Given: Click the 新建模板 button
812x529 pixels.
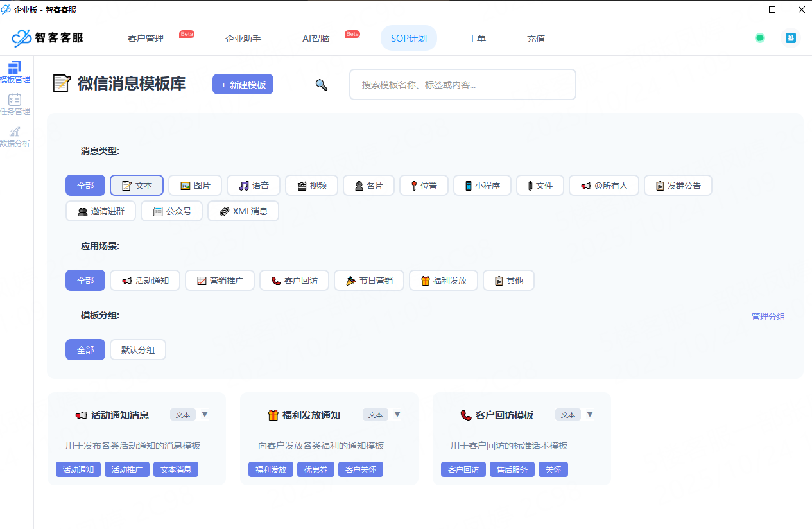Looking at the screenshot, I should tap(243, 84).
